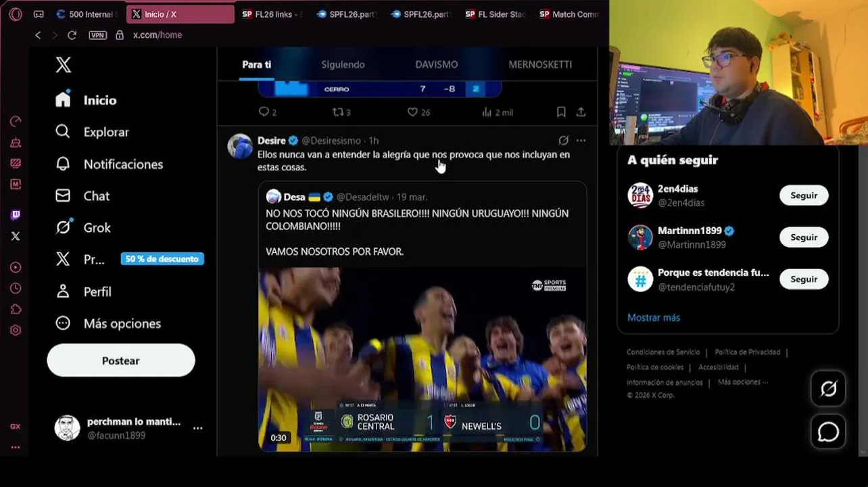This screenshot has height=487, width=868.
Task: Switch to the FL Sider Stadium tab
Action: click(495, 14)
